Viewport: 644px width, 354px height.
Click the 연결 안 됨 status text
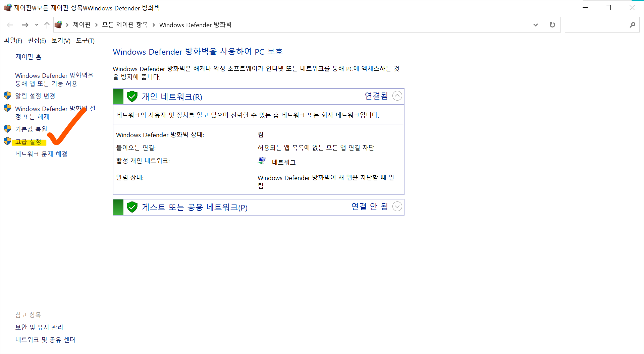pyautogui.click(x=370, y=206)
